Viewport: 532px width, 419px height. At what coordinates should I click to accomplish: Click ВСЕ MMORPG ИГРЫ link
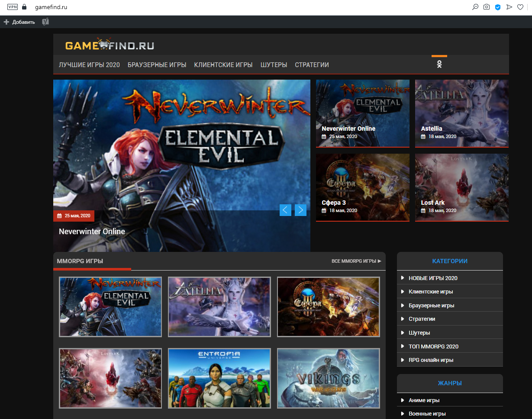[x=356, y=261]
